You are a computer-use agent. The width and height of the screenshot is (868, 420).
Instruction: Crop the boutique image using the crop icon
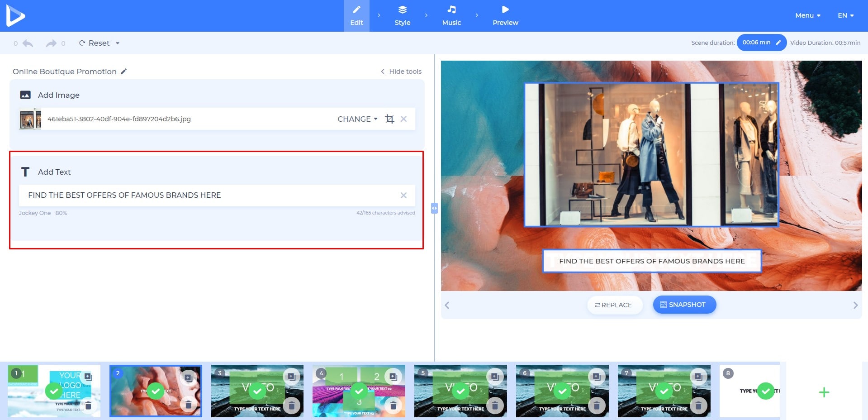pos(389,119)
